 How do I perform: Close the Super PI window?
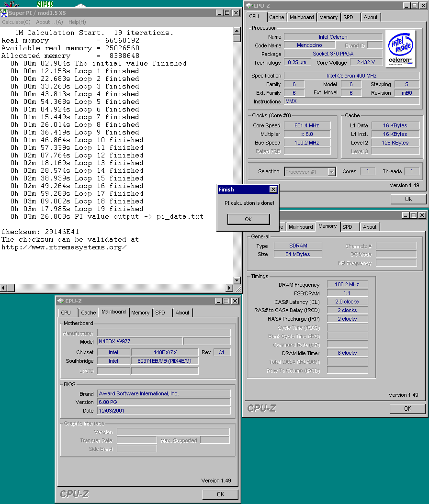point(236,13)
